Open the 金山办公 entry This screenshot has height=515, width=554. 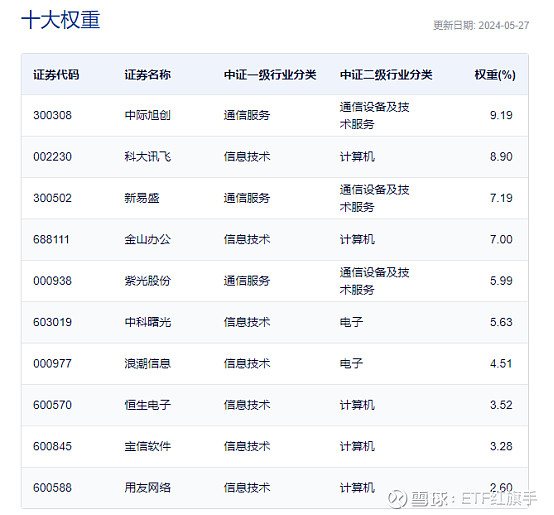pos(147,239)
